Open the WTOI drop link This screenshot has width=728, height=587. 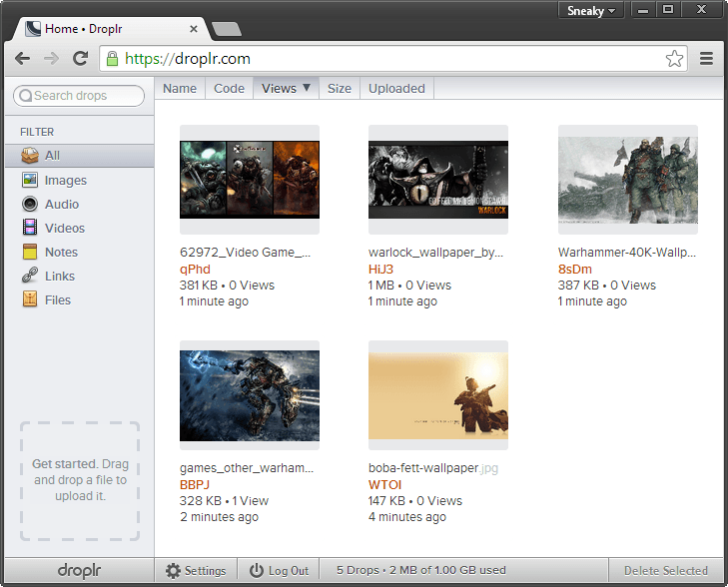click(384, 484)
